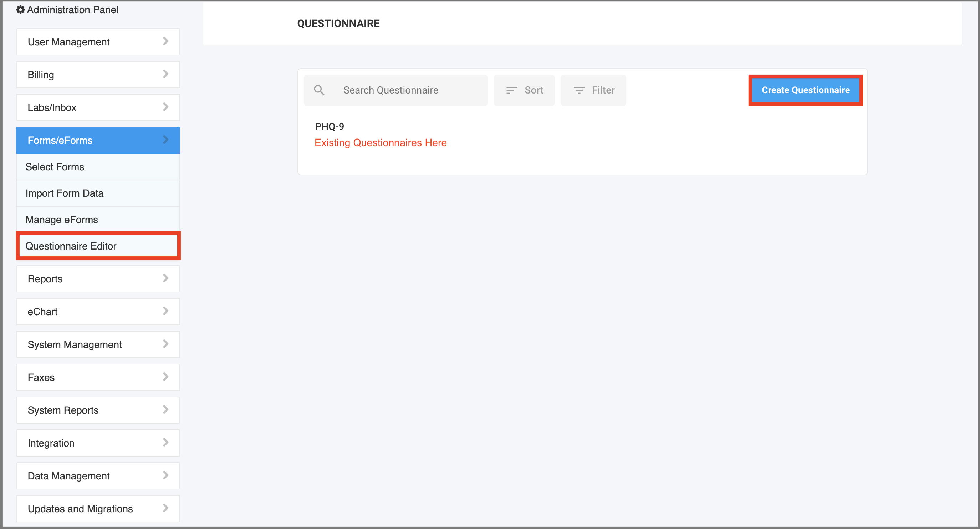
Task: Expand the Reports chevron
Action: pos(165,278)
